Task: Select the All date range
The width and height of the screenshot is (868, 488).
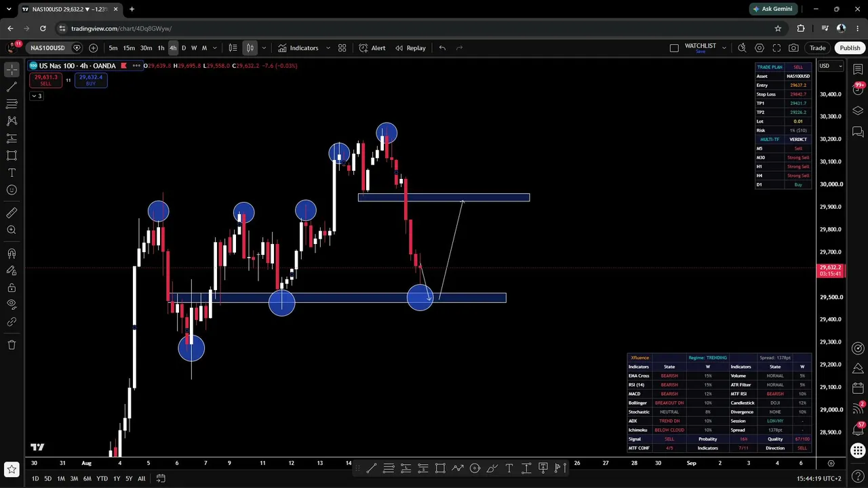Action: click(141, 479)
